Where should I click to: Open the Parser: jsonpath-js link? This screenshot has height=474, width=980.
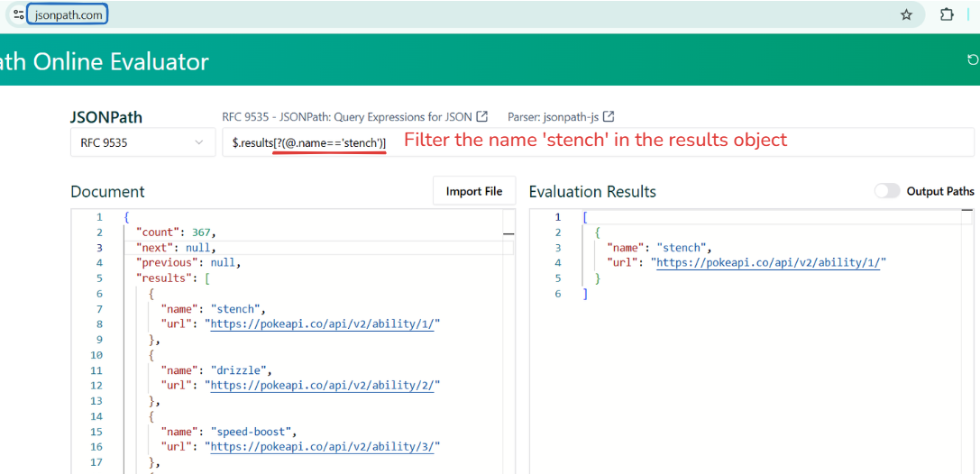coord(554,116)
